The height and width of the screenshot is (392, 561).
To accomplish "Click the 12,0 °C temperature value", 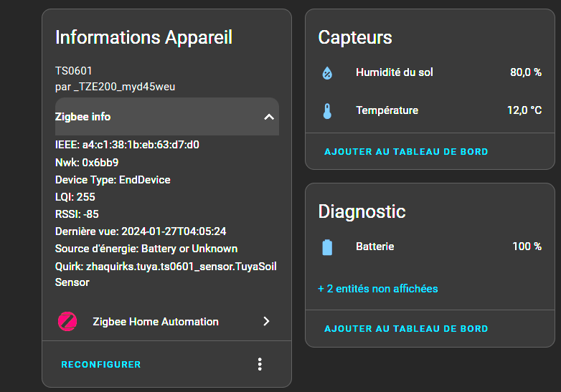I will click(x=524, y=110).
